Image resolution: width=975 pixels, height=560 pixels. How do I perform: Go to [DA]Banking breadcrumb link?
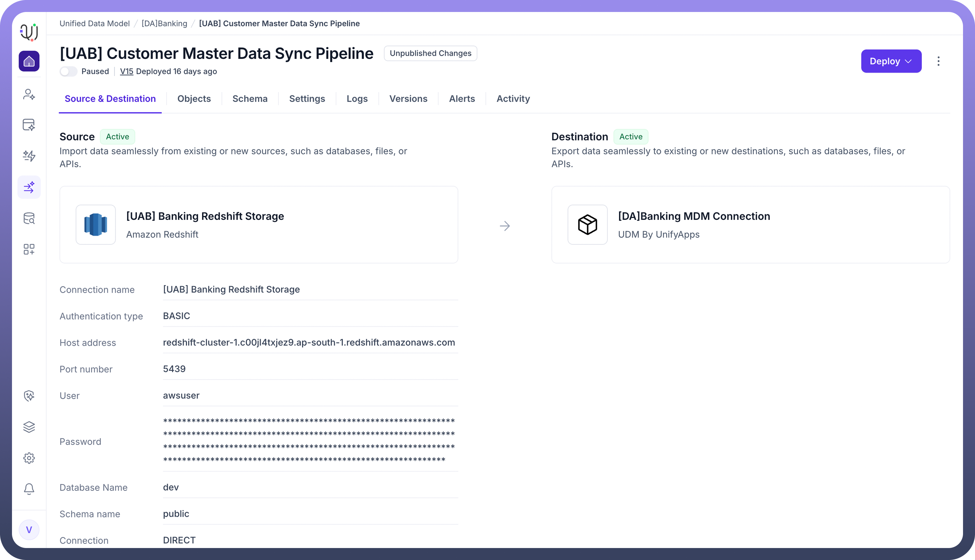coord(164,23)
